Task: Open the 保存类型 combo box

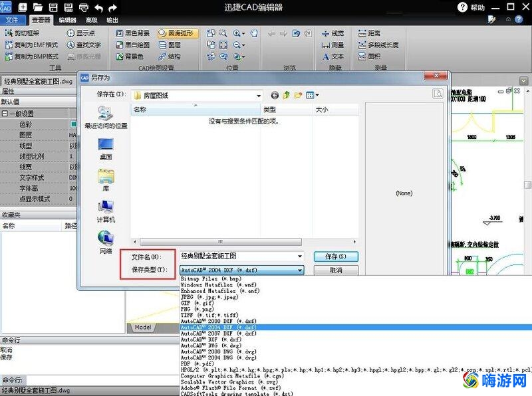Action: pyautogui.click(x=241, y=270)
